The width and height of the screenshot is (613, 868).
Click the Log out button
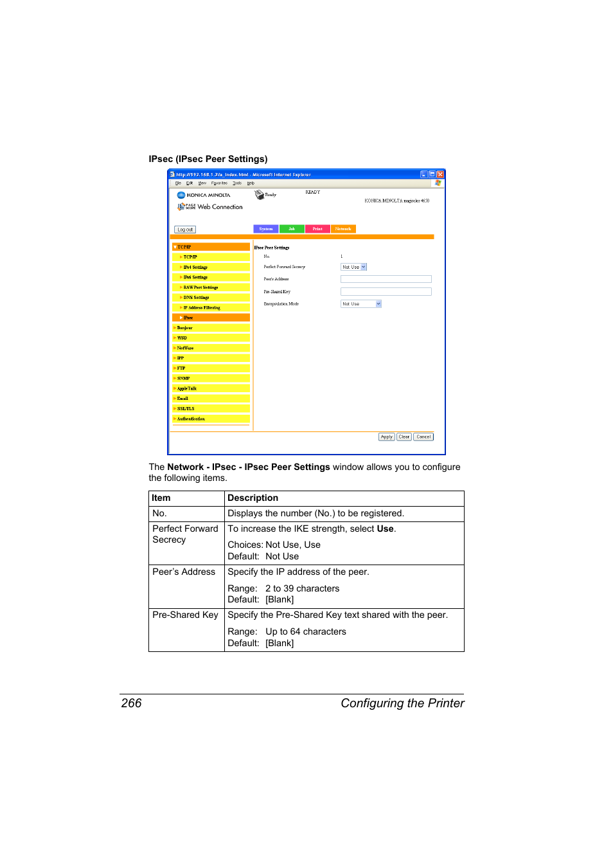coord(185,230)
